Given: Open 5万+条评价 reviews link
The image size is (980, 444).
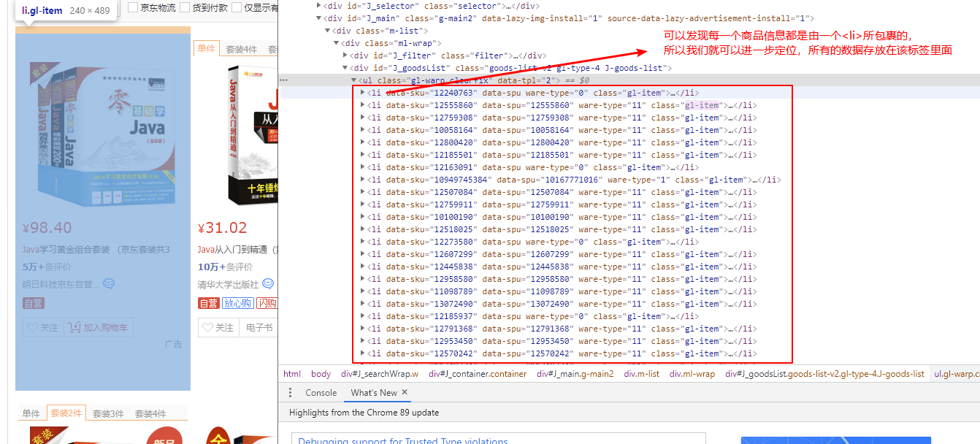Looking at the screenshot, I should [x=47, y=267].
